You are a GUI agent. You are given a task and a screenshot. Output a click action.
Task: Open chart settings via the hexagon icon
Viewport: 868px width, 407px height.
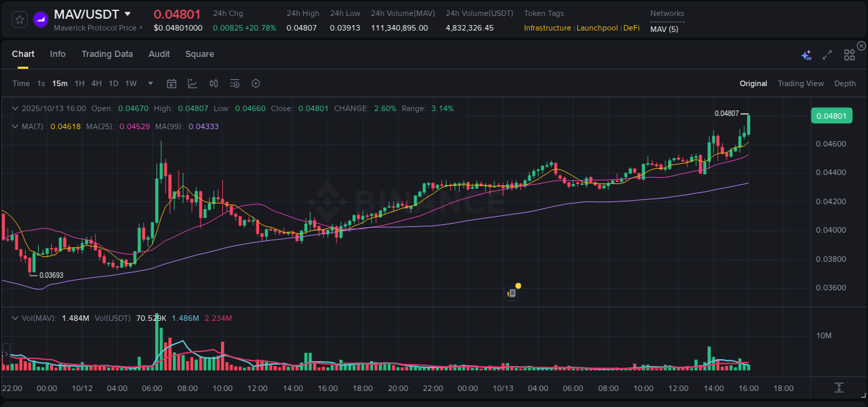click(x=256, y=83)
